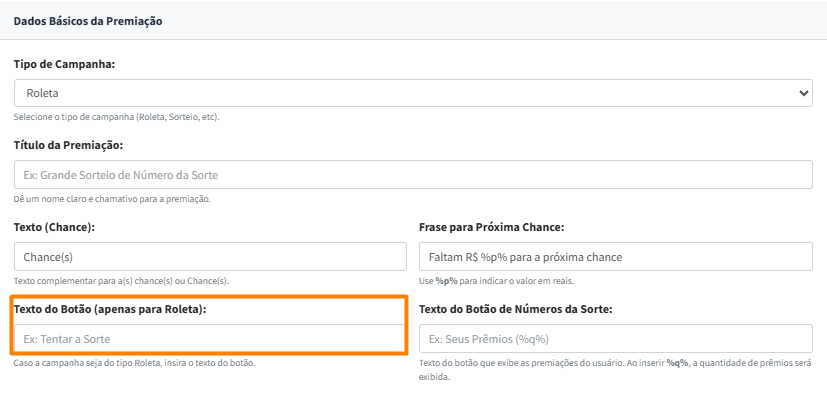Image resolution: width=827 pixels, height=404 pixels.
Task: Click the chevron arrow of Roleta select
Action: click(x=804, y=92)
